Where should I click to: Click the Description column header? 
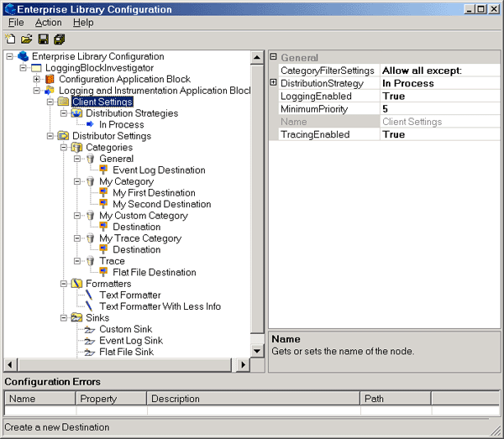click(254, 399)
